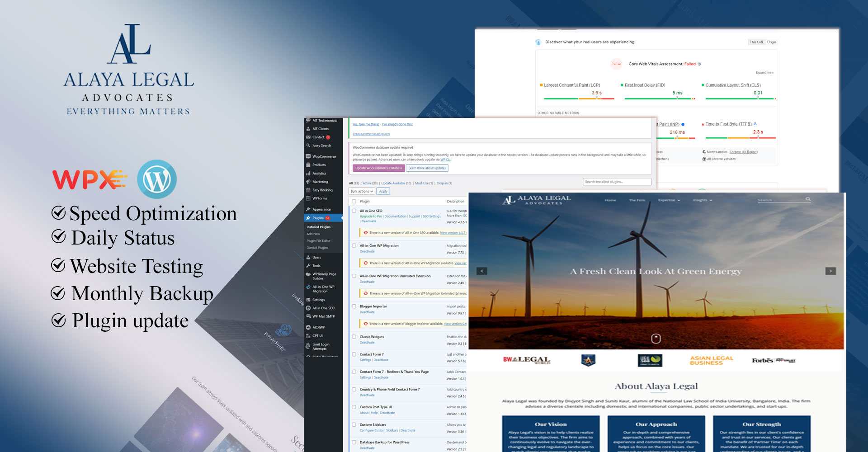Click the search magnifier on Alaya Legal site
This screenshot has height=452, width=868.
808,199
